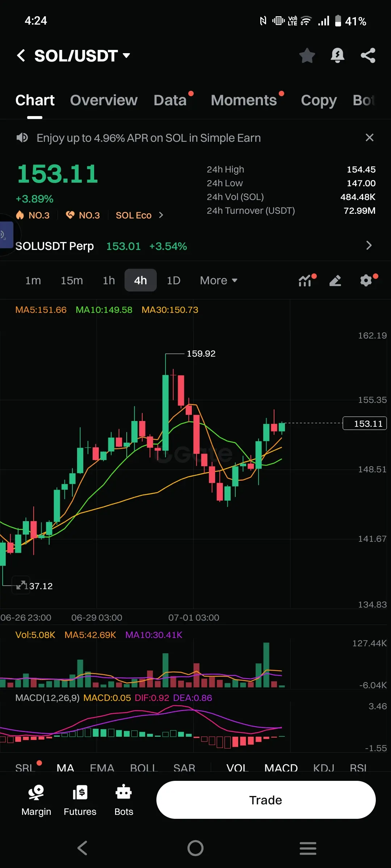Open Margin trading
This screenshot has width=391, height=868.
click(x=36, y=800)
